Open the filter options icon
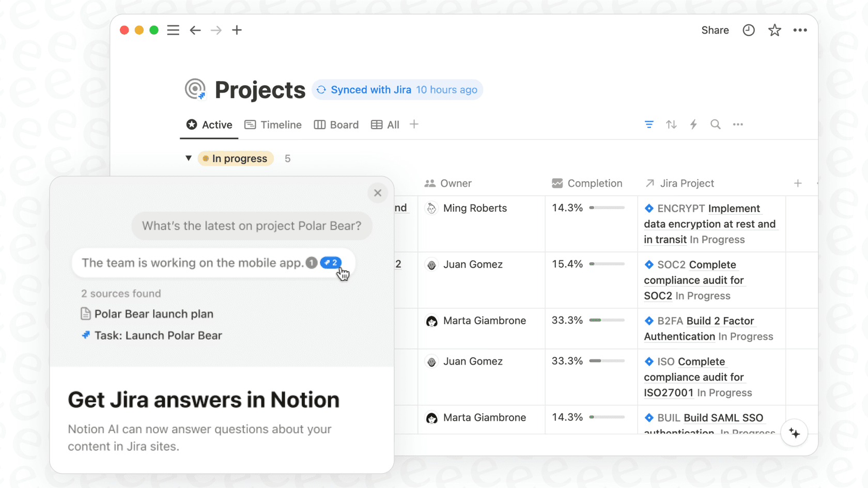The width and height of the screenshot is (868, 488). (649, 124)
